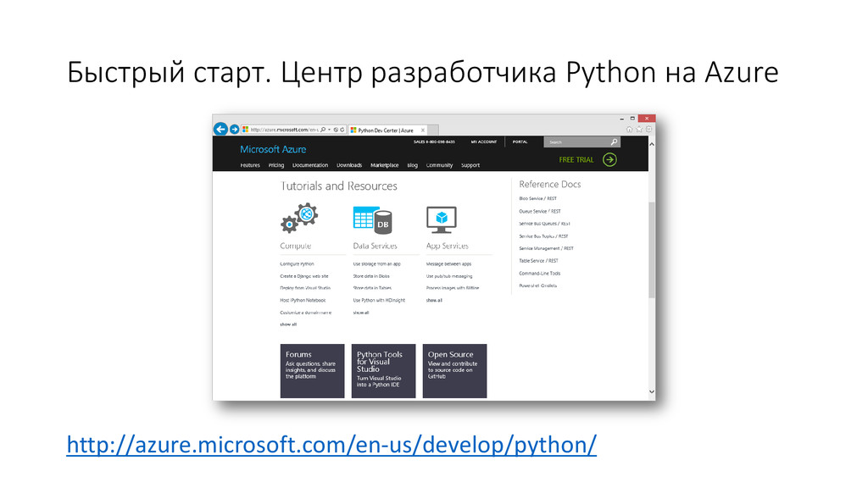
Task: Open Deploy from Visual Studio link
Action: point(305,288)
